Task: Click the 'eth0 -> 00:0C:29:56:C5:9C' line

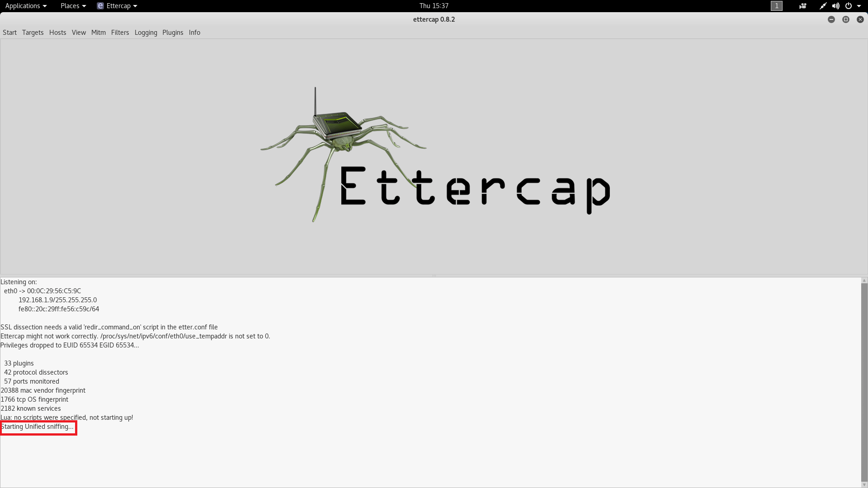Action: point(42,291)
